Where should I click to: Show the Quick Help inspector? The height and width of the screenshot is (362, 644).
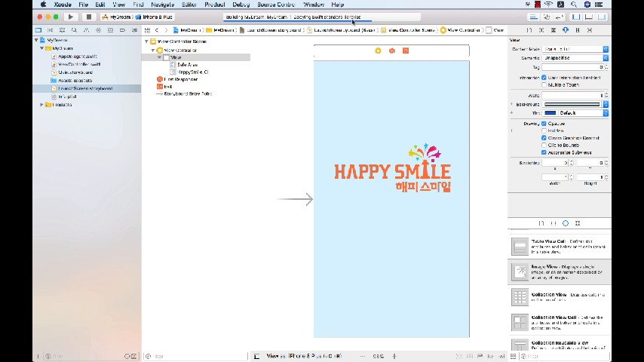pyautogui.click(x=541, y=30)
